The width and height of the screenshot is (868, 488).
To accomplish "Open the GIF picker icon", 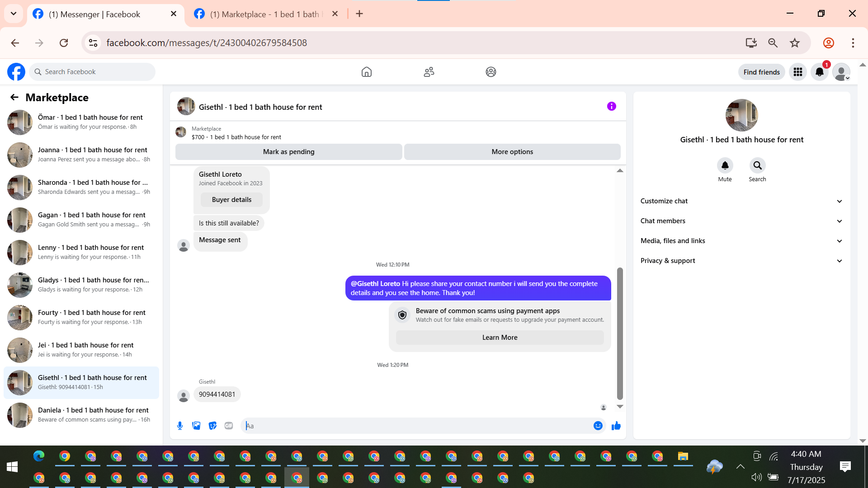I will pyautogui.click(x=229, y=426).
